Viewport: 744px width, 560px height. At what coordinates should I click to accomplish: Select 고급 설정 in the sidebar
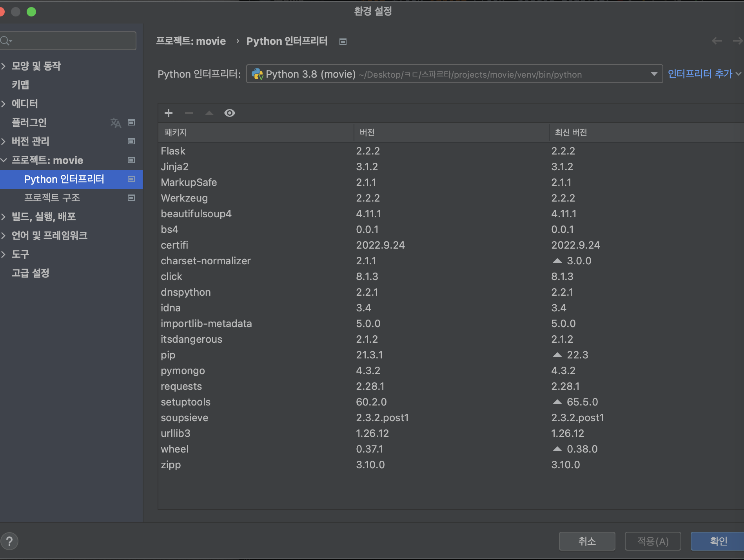[x=31, y=273]
